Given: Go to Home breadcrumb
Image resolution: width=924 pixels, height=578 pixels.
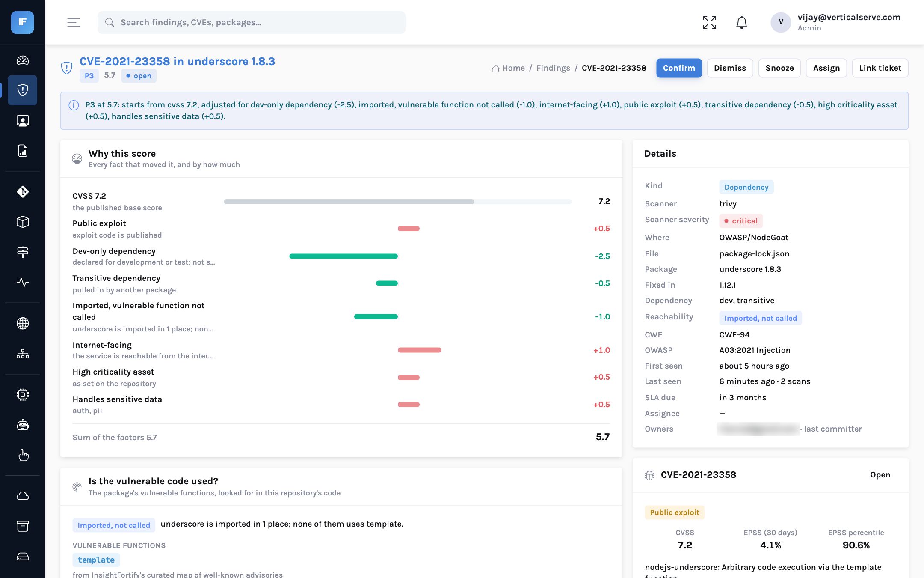Looking at the screenshot, I should click(509, 68).
